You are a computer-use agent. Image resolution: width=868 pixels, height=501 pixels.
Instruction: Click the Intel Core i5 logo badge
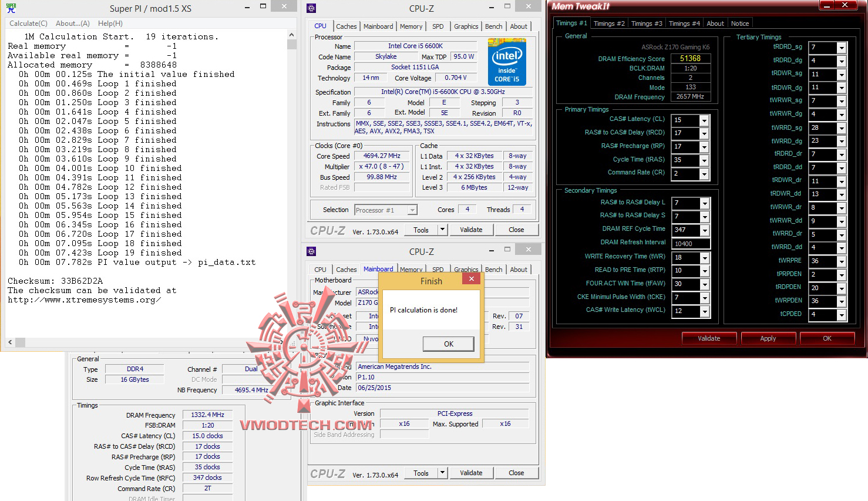click(x=507, y=62)
